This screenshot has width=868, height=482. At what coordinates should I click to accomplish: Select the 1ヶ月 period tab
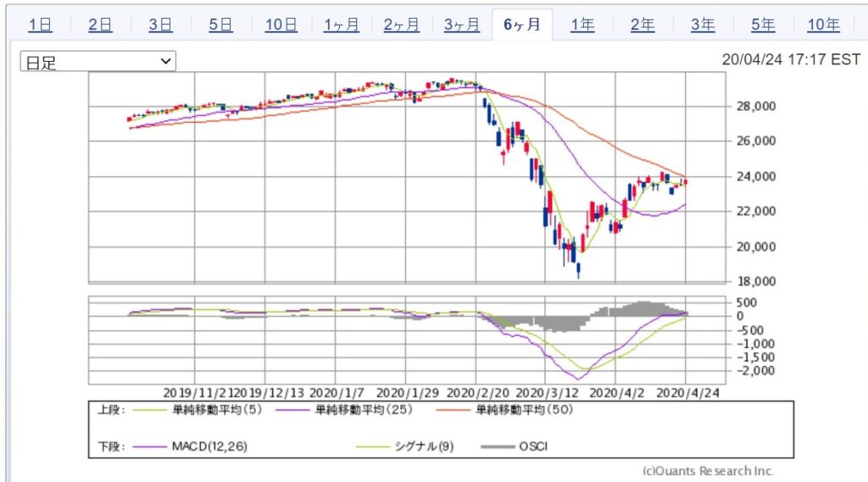(341, 25)
